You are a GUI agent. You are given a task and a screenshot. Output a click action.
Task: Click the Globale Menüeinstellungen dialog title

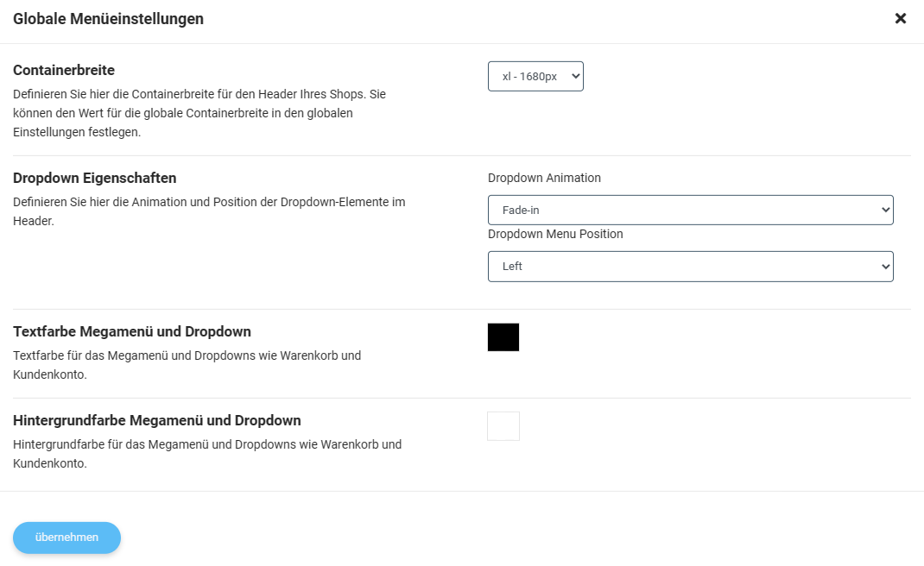tap(109, 19)
